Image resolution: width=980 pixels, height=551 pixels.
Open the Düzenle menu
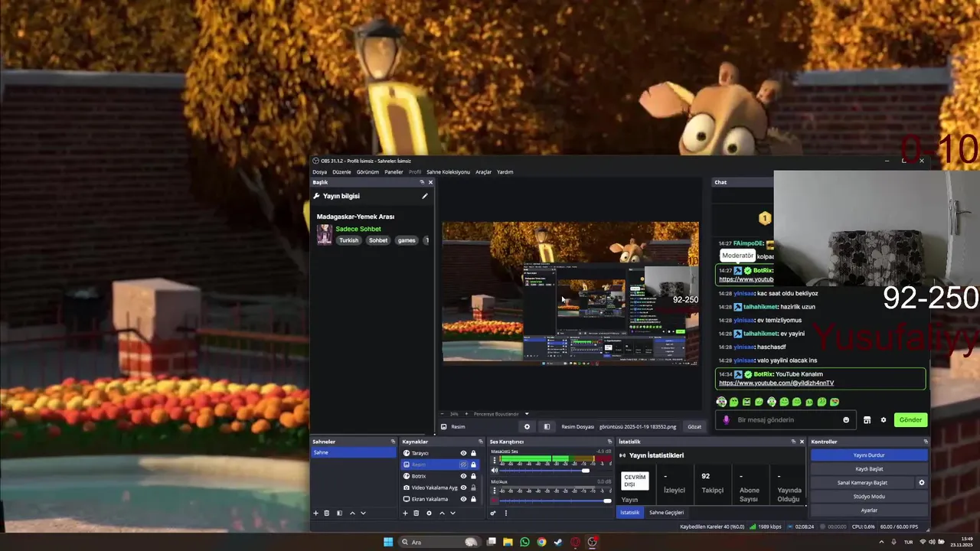(x=341, y=172)
